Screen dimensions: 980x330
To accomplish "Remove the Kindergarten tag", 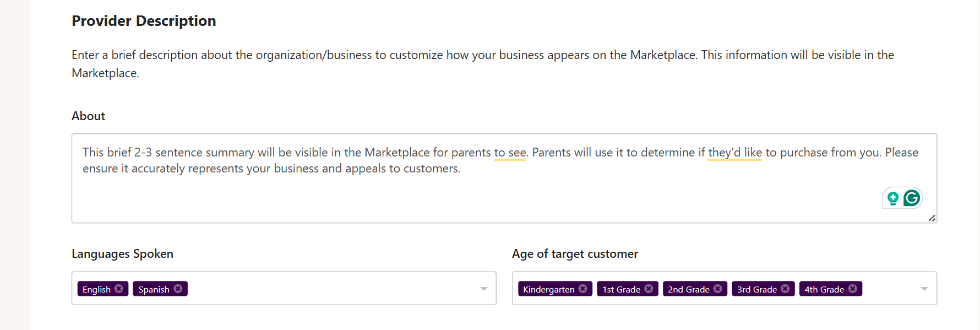I will 582,289.
